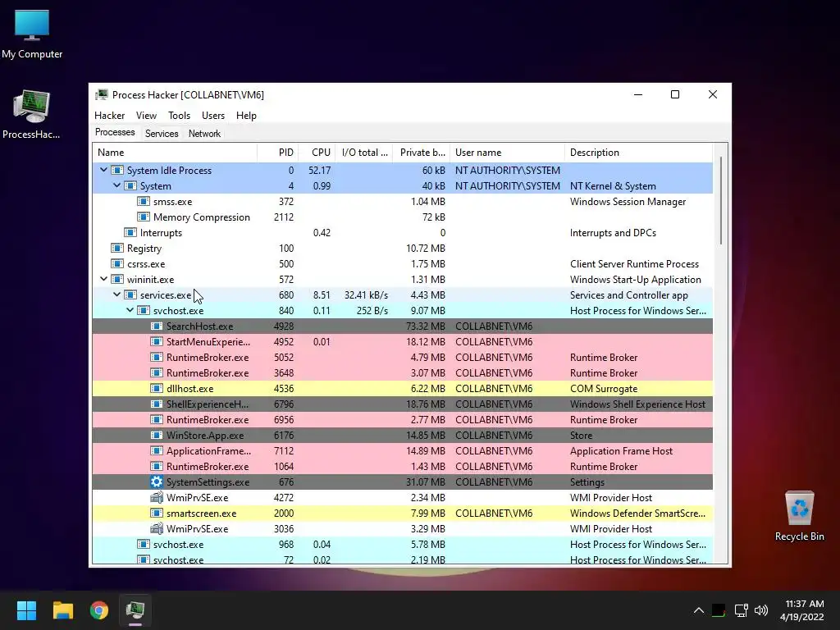Click the green tray icon in system tray
The width and height of the screenshot is (840, 630).
(x=719, y=610)
